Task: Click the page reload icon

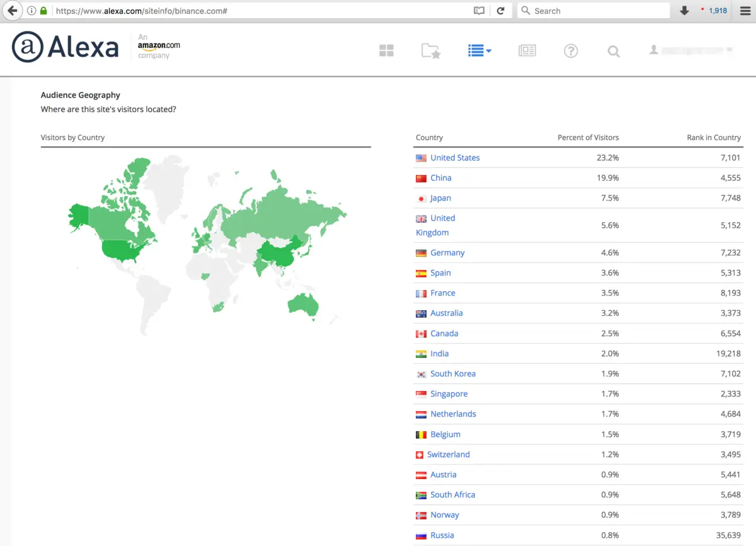Action: [x=501, y=11]
